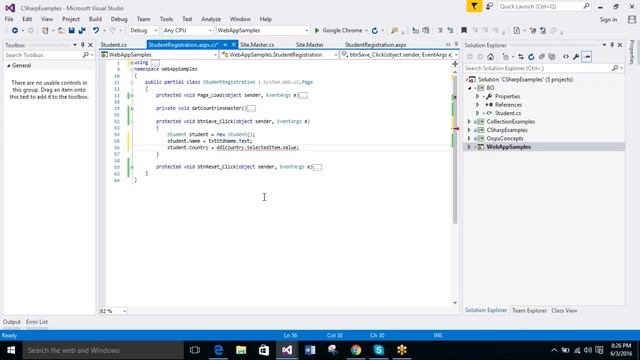Toggle the bookmark toolbar icon

pos(464,31)
